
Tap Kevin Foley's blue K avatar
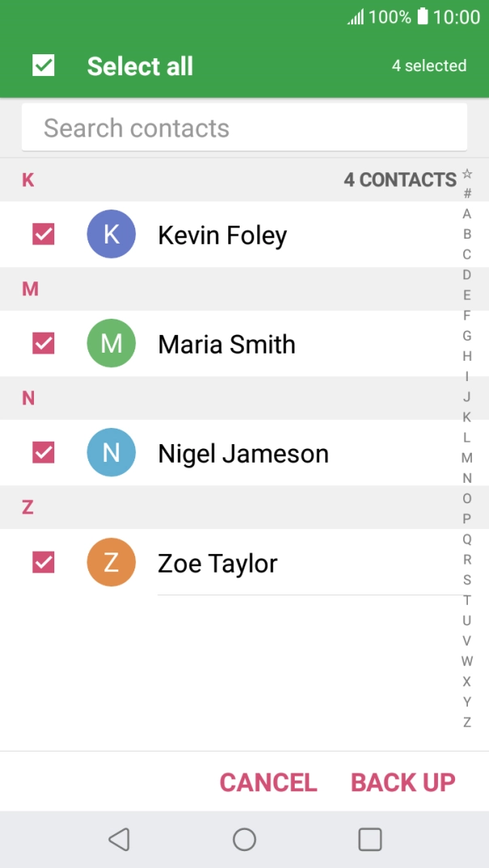(x=111, y=235)
